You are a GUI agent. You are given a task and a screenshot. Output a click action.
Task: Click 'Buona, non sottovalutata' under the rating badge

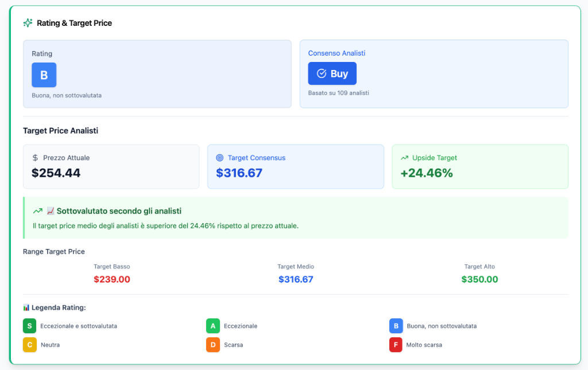[67, 95]
